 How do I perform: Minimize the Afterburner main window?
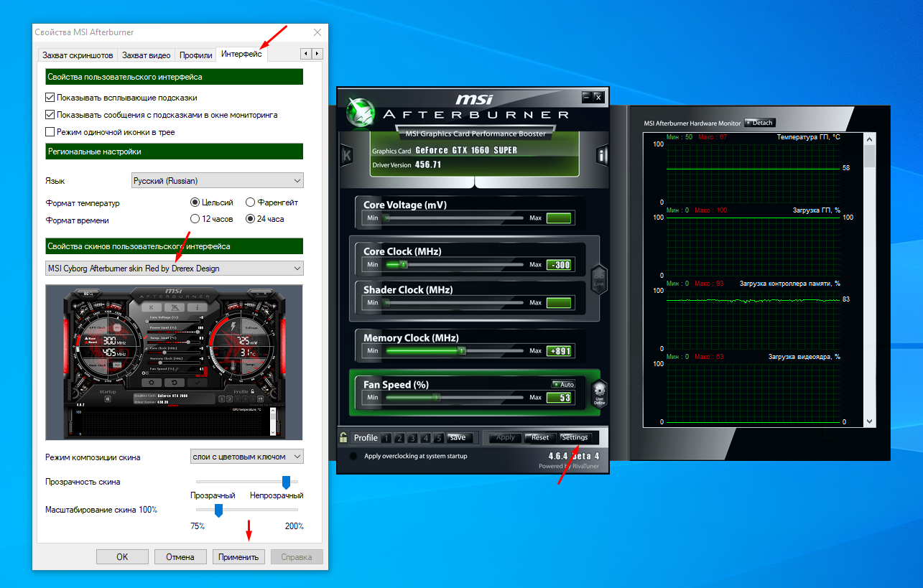[587, 96]
